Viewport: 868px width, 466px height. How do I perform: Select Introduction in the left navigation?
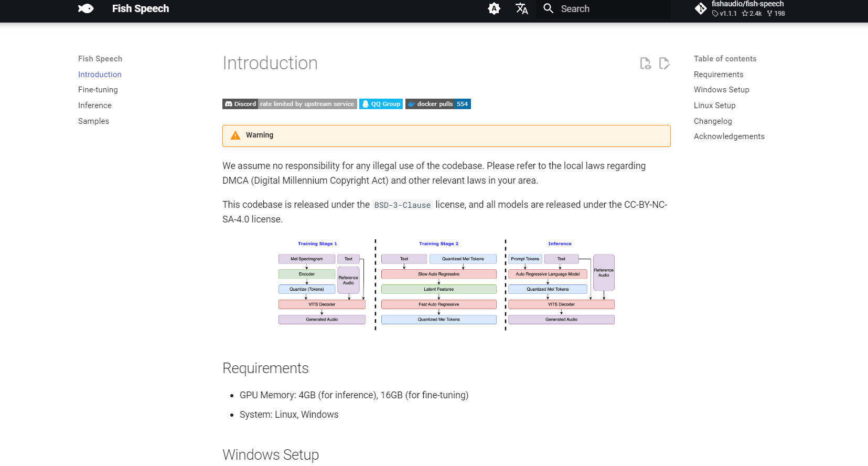(x=100, y=75)
